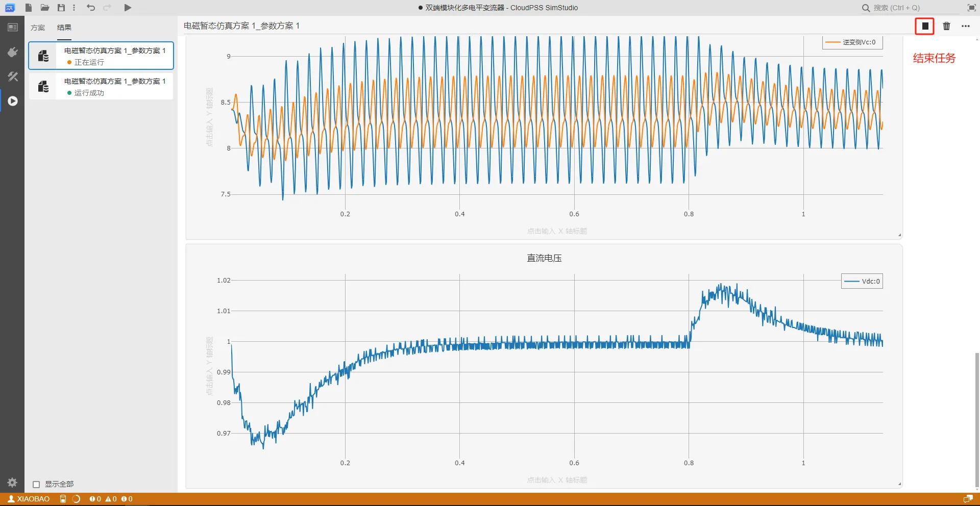Edit upper chart X axis title placeholder
980x506 pixels.
[557, 231]
